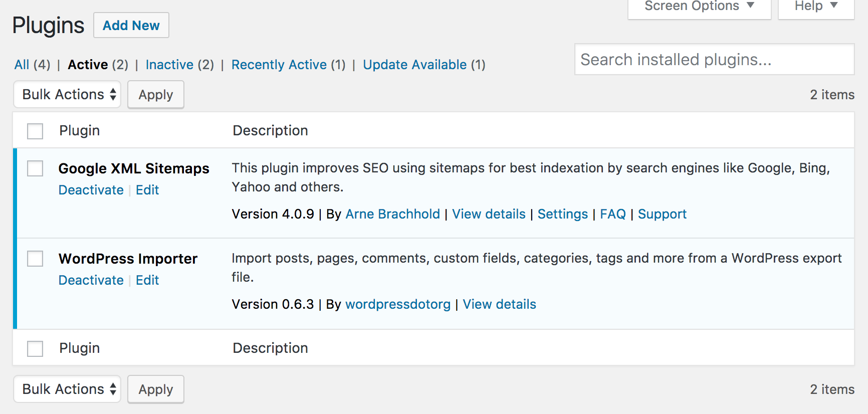
Task: Toggle select-all checkbox in table footer
Action: [35, 349]
